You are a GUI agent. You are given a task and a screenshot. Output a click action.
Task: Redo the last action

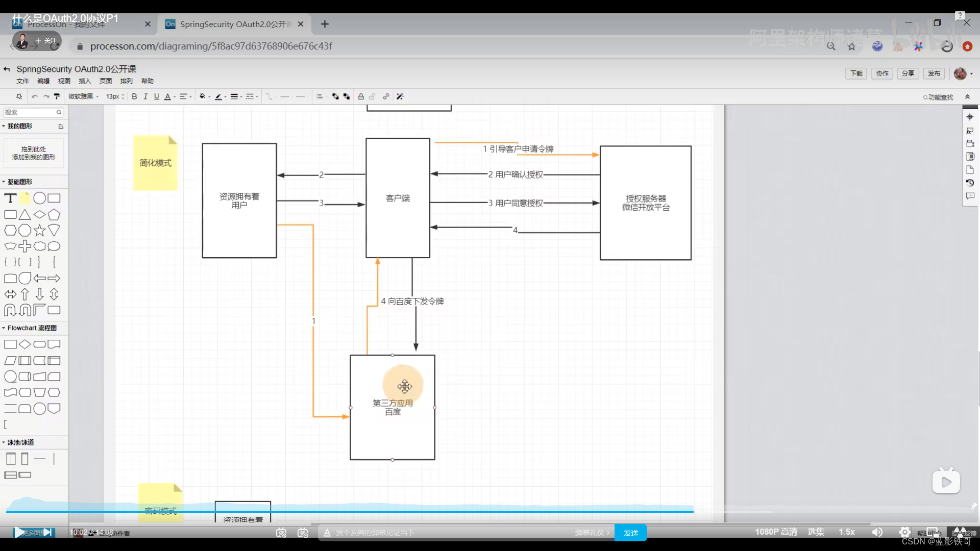[x=46, y=96]
